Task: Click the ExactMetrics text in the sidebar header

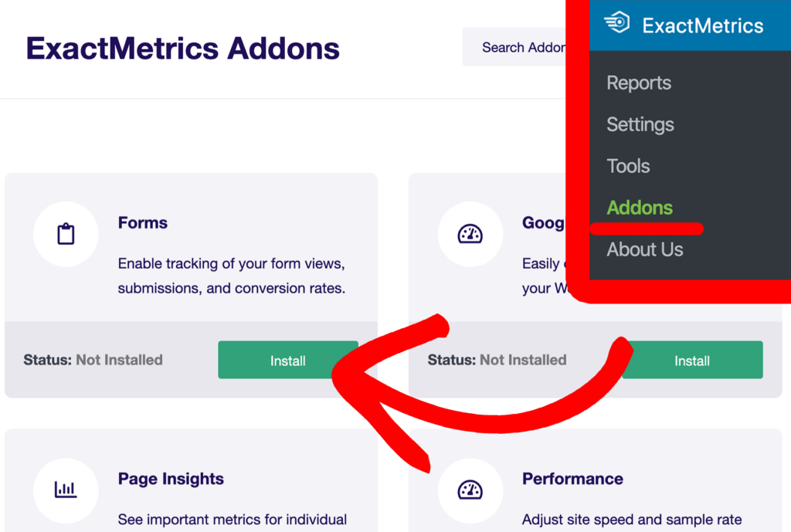Action: [x=704, y=25]
